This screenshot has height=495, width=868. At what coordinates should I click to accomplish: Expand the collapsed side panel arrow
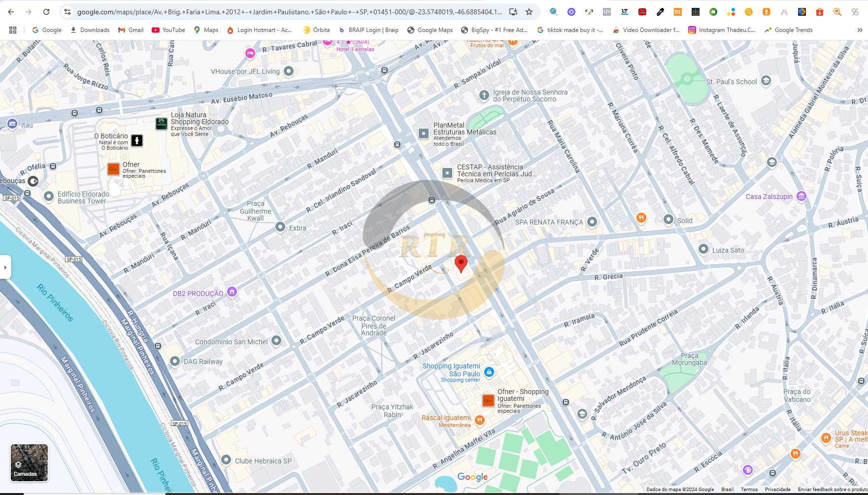point(5,267)
